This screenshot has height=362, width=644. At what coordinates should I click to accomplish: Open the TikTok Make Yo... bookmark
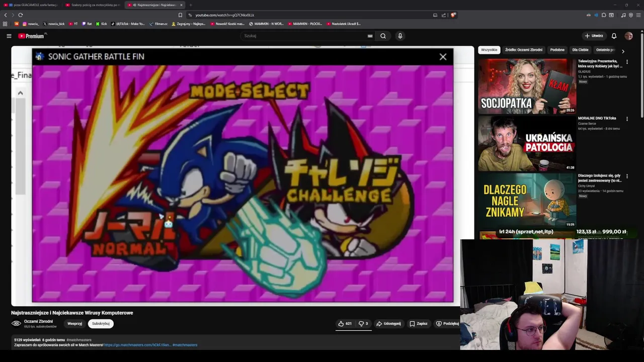pos(128,24)
